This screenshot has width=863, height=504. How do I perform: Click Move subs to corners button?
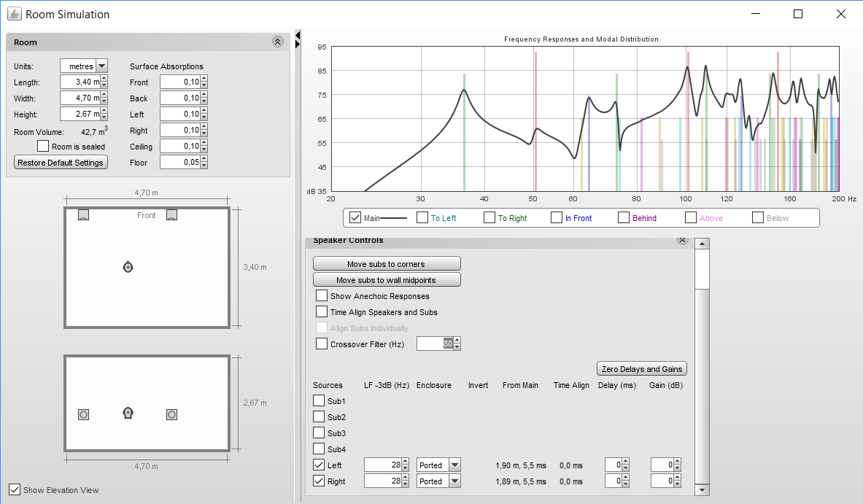(387, 264)
